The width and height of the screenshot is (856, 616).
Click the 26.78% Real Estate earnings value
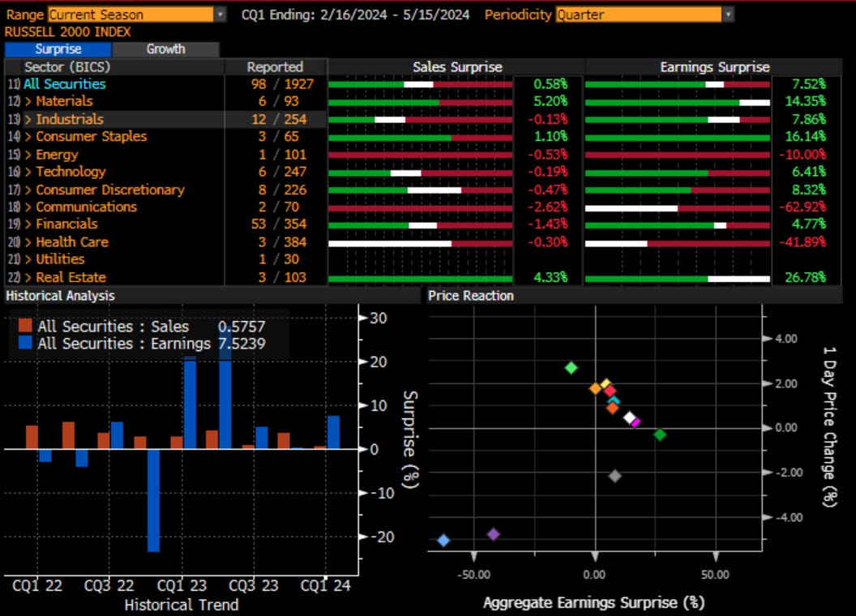805,277
